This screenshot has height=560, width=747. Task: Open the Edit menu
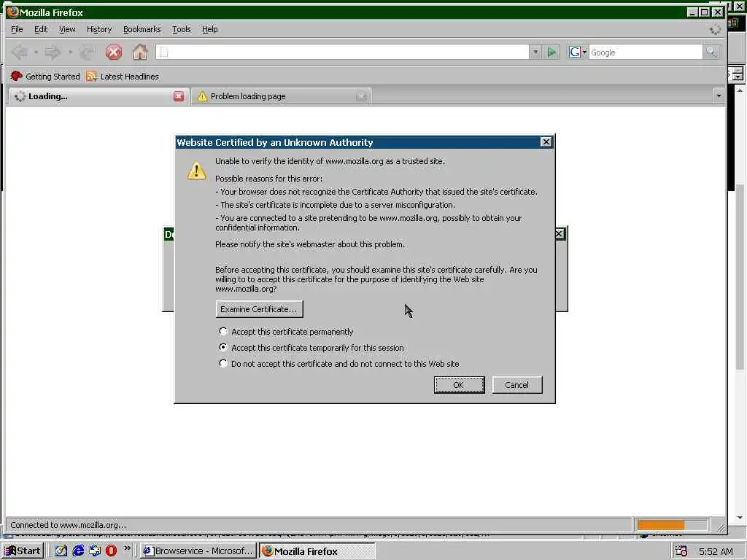41,29
